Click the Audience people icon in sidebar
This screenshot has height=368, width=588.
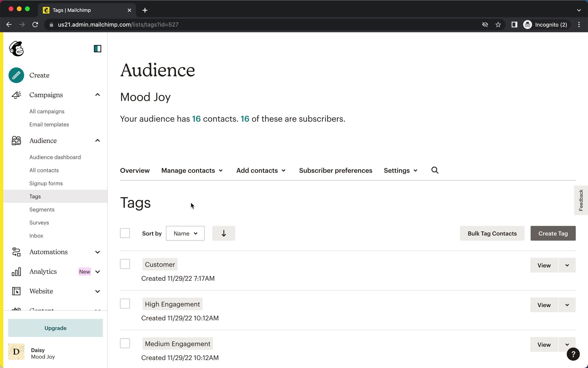pos(16,141)
